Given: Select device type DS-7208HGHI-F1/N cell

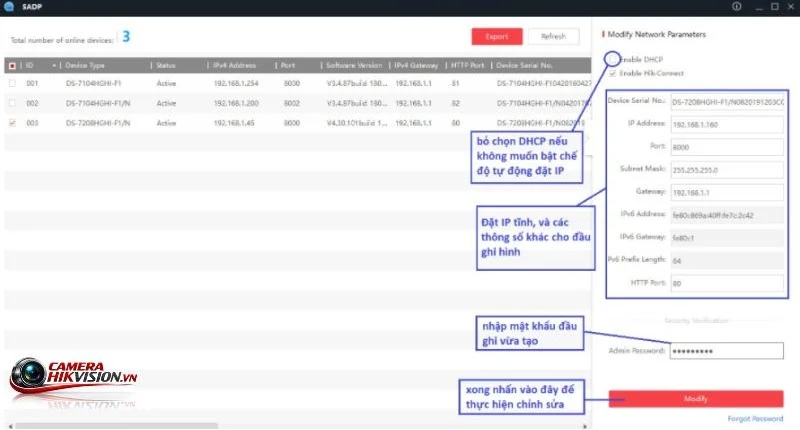Looking at the screenshot, I should click(x=98, y=123).
